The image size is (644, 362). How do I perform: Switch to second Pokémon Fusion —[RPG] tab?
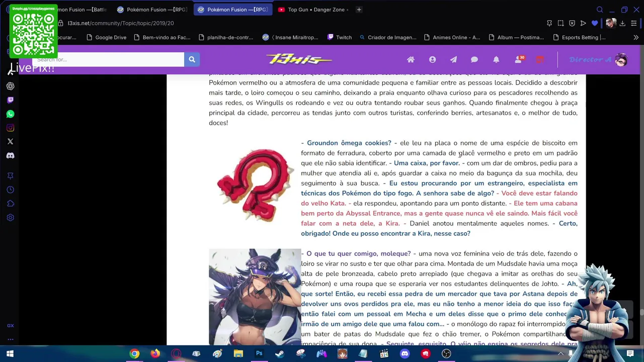[x=152, y=10]
